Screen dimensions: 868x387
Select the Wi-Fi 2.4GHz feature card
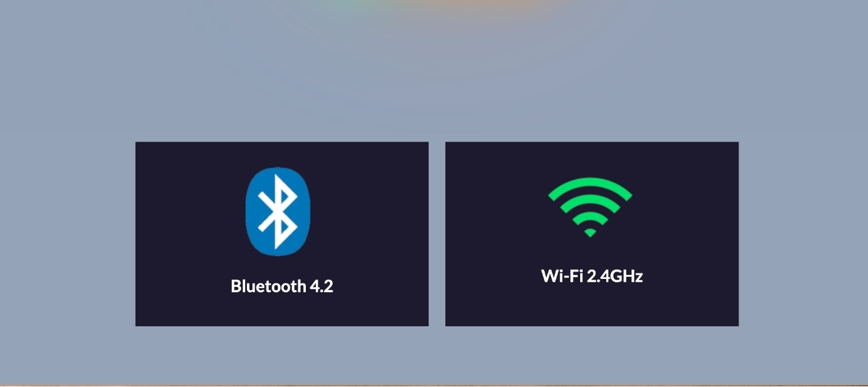coord(592,234)
